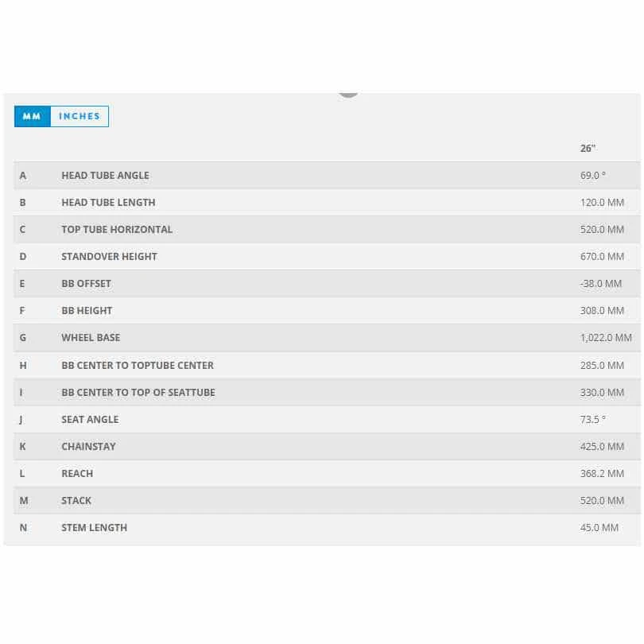Select the HEAD TUBE LENGTH label

point(108,202)
